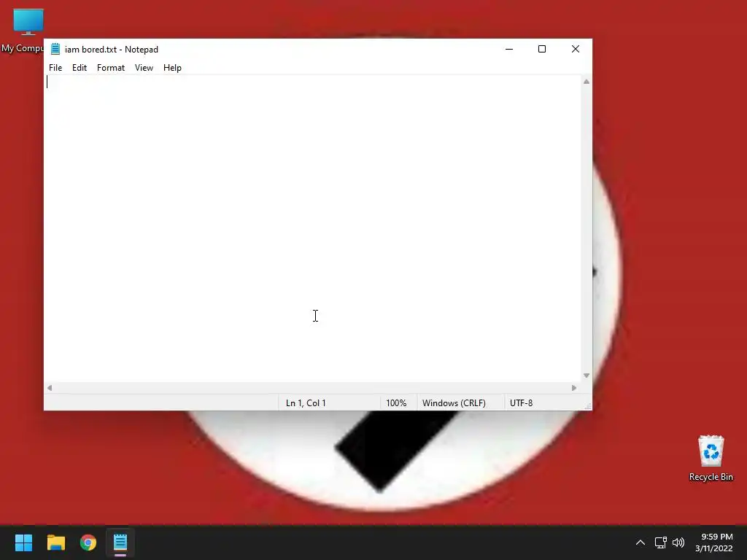Screen dimensions: 747x560
Task: Open the View menu
Action: click(144, 68)
